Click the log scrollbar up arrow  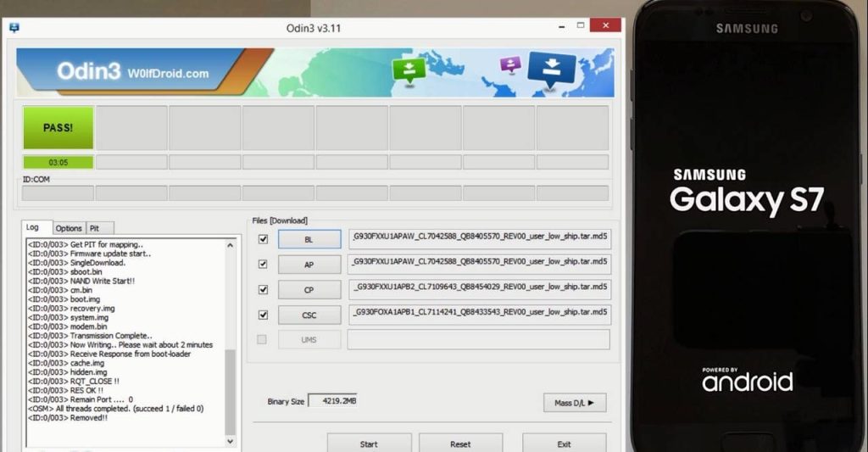coord(231,245)
